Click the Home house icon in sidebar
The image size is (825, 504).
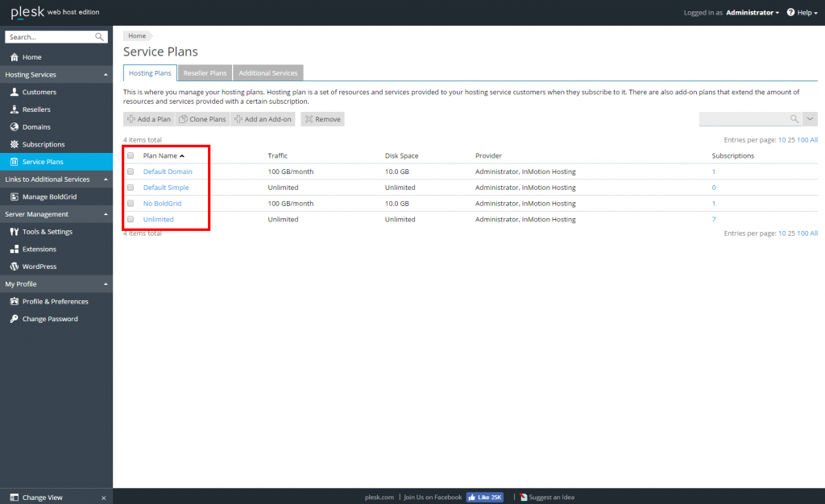(15, 56)
